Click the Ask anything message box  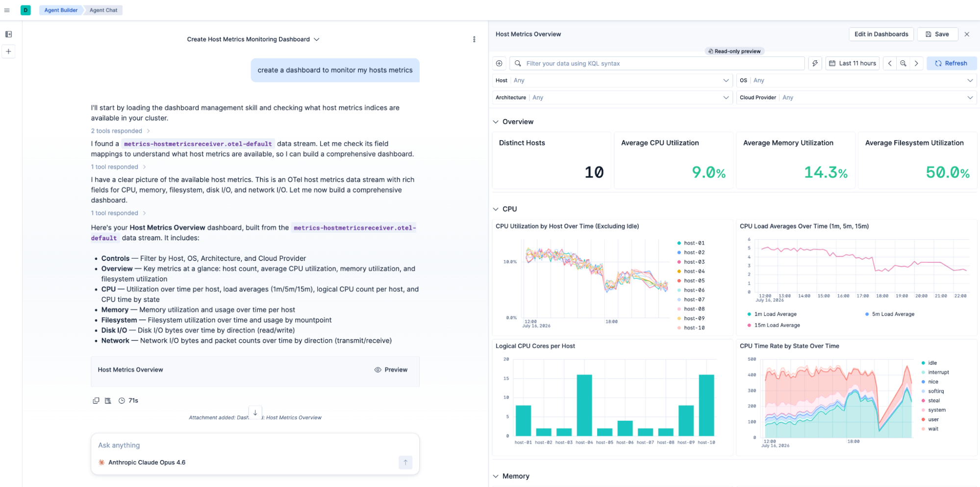pos(255,445)
